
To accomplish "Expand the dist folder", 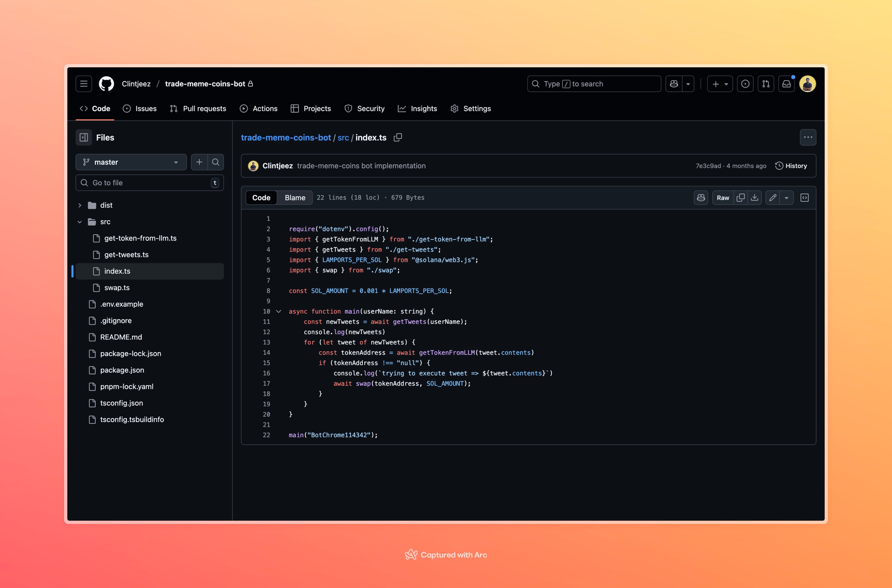I will point(79,205).
